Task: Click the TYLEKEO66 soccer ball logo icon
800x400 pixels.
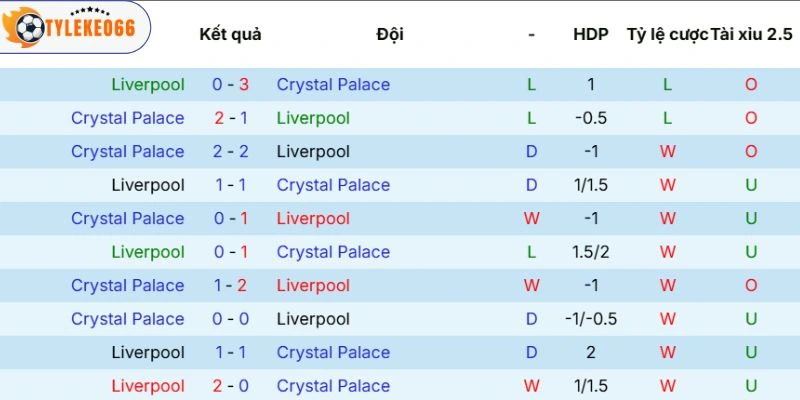Action: click(x=28, y=29)
